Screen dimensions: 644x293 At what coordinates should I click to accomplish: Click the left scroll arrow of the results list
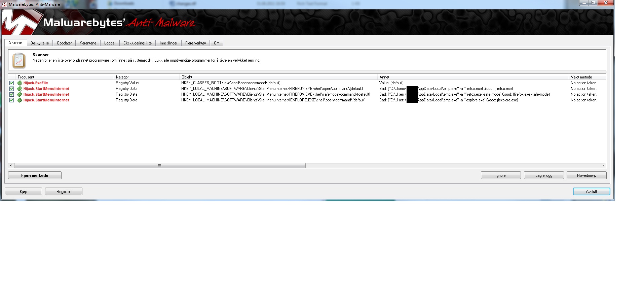coord(11,165)
